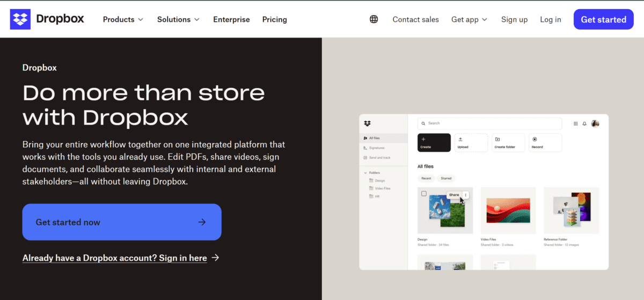Select the Starred filter tab
Image resolution: width=644 pixels, height=300 pixels.
point(446,178)
